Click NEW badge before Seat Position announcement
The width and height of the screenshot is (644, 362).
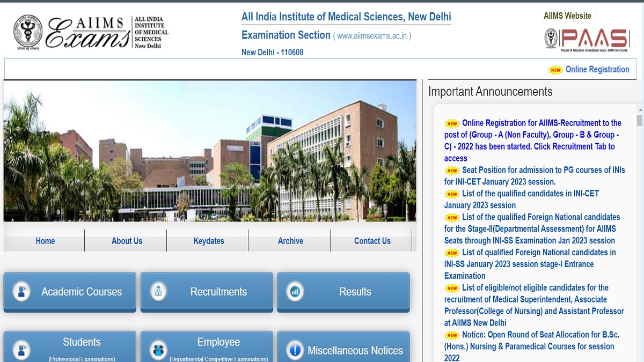[452, 171]
